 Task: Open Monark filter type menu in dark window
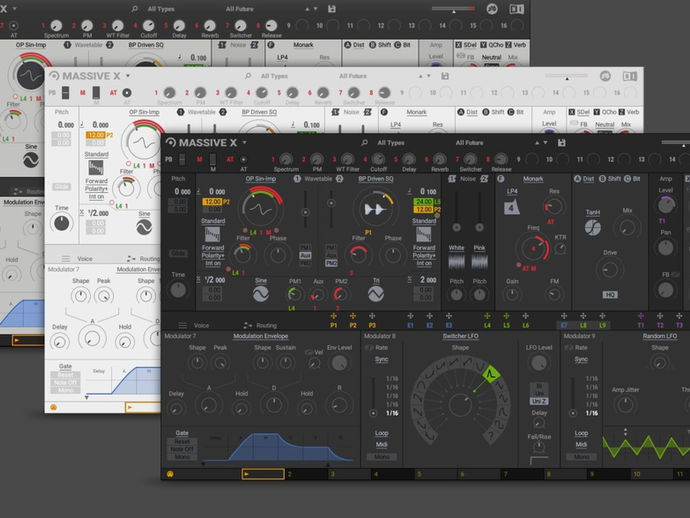pos(533,179)
